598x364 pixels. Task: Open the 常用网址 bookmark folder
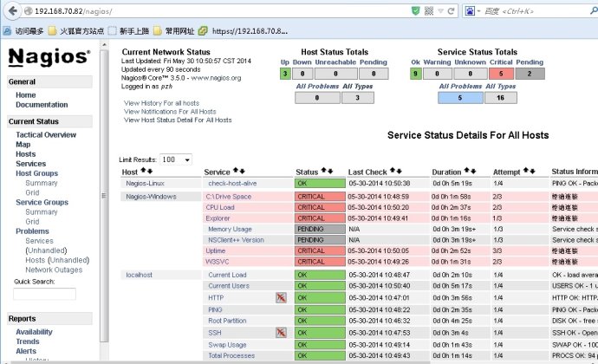pos(174,31)
